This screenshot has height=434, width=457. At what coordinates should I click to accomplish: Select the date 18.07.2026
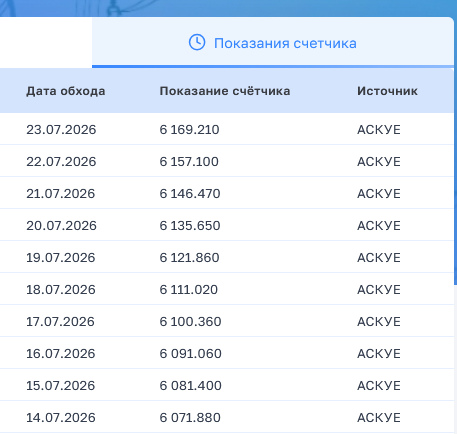point(61,290)
